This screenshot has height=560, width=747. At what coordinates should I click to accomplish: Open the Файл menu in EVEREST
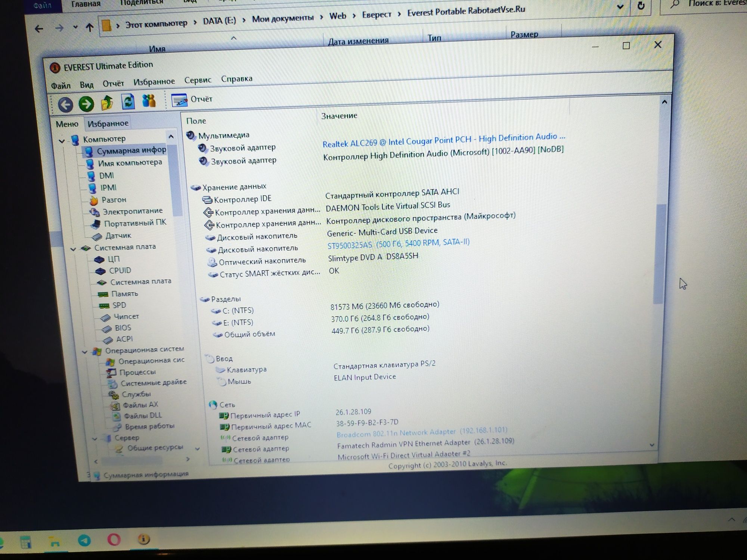pos(61,86)
